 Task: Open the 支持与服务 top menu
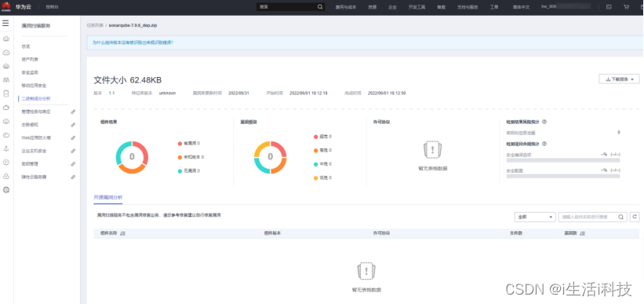(468, 7)
